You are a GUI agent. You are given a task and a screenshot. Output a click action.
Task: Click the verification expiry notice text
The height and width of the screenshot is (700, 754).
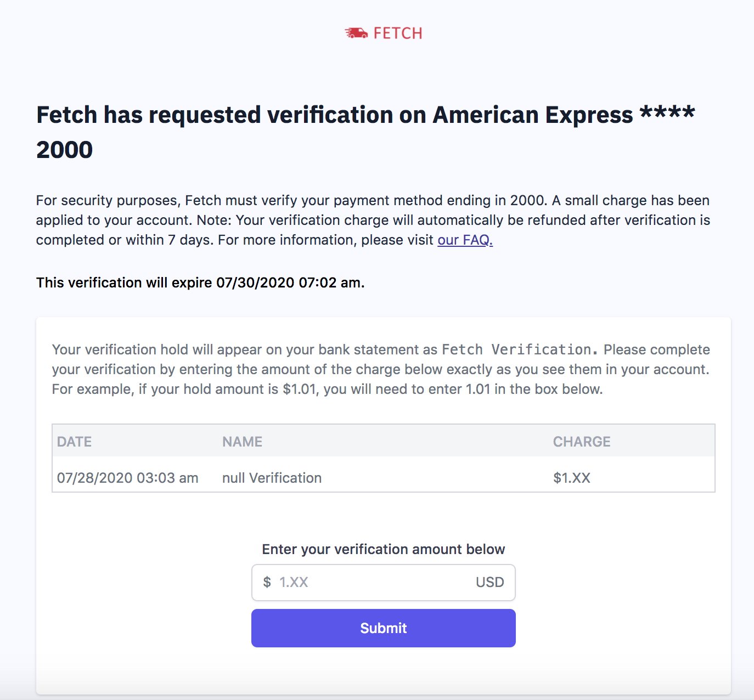pyautogui.click(x=200, y=283)
